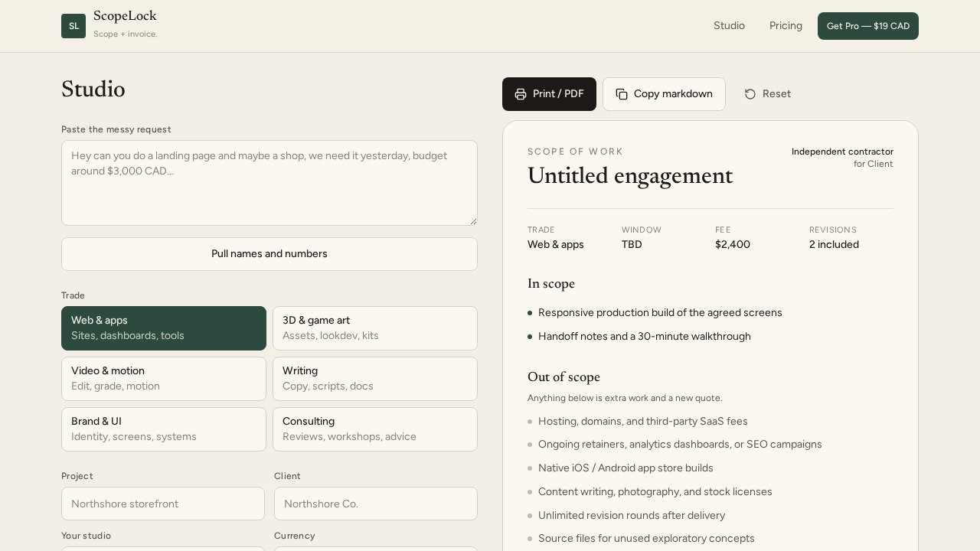Click the copy icon beside Copy markdown

(622, 94)
